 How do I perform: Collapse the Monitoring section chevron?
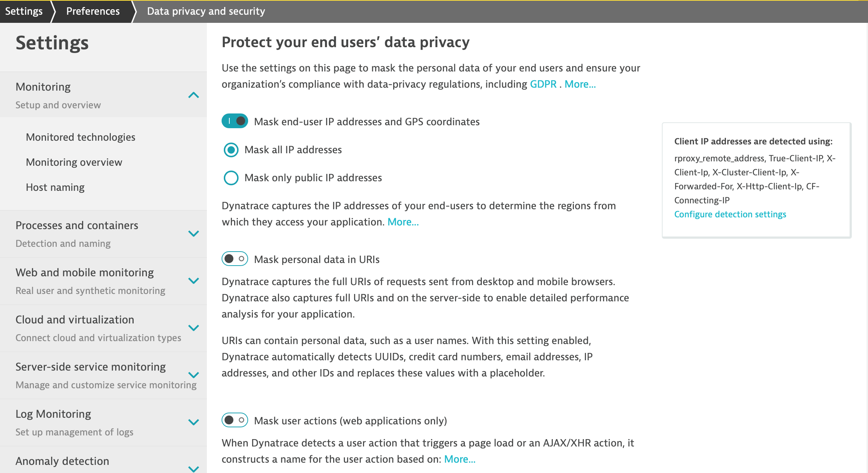pos(193,95)
